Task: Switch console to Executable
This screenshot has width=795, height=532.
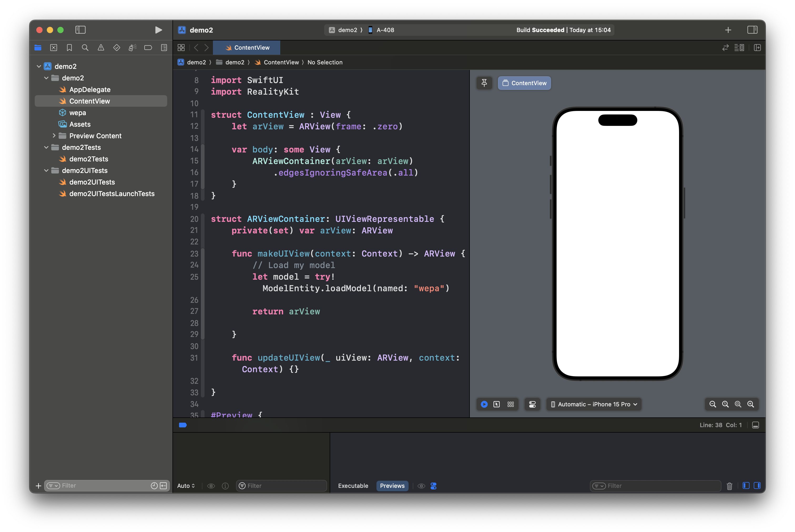Action: [353, 486]
